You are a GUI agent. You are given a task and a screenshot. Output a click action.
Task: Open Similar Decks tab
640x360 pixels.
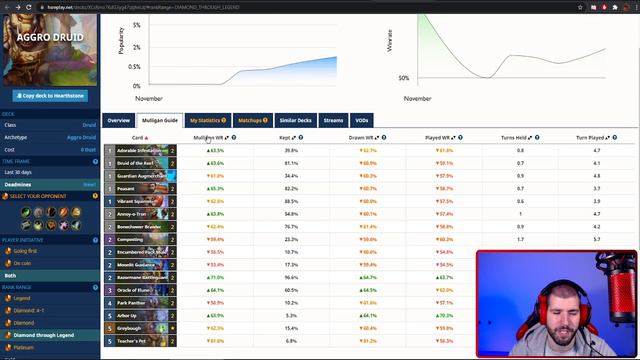(296, 120)
